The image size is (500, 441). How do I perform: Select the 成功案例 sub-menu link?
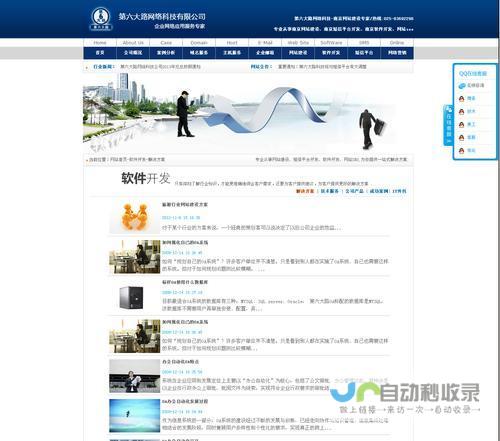(379, 191)
